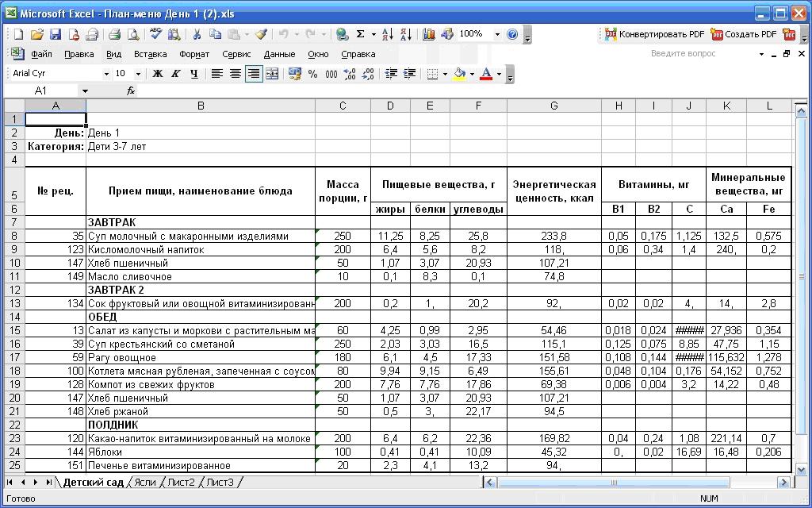Expand the AutoSum functions arrow
Viewport: 812px width, 508px height.
(373, 35)
